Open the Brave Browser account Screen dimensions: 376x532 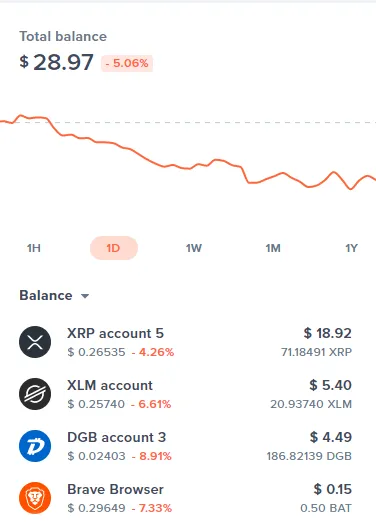click(185, 498)
